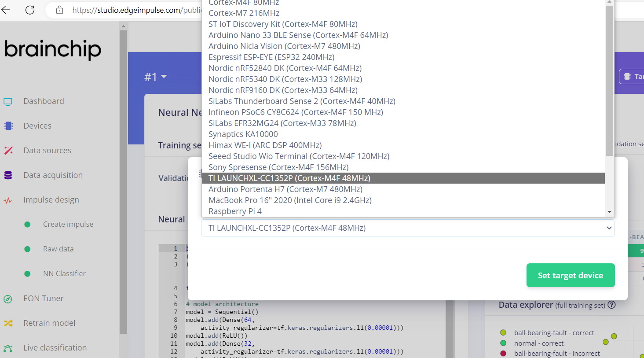Viewport: 644px width, 358px height.
Task: Choose Cortex-M7 216MHz option
Action: [x=403, y=13]
